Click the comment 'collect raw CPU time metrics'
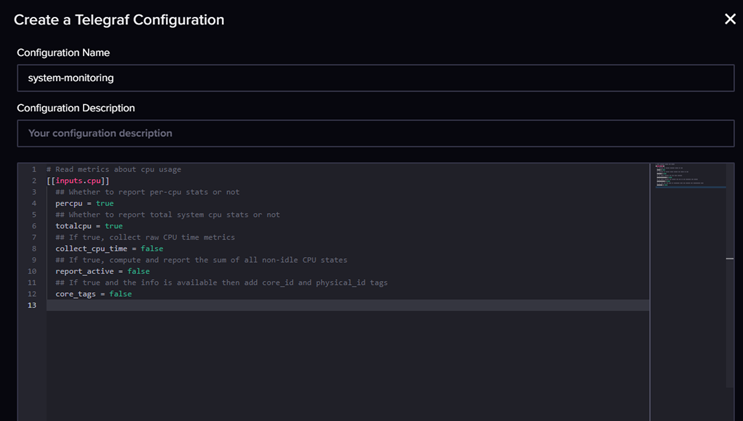 click(145, 237)
